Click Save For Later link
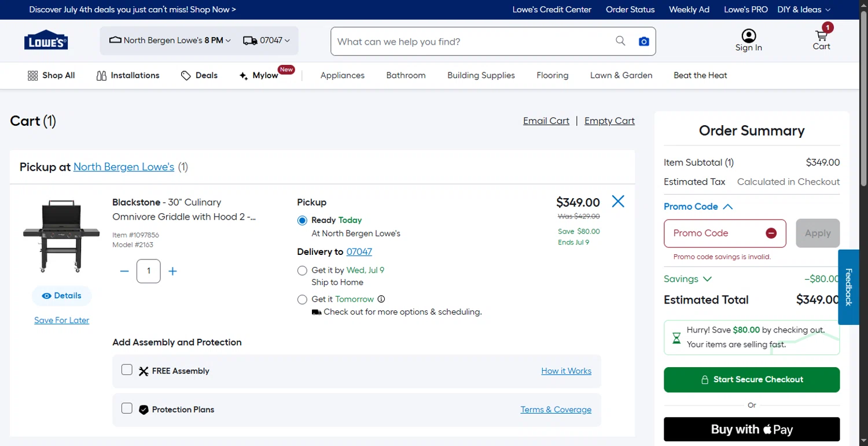 [61, 320]
